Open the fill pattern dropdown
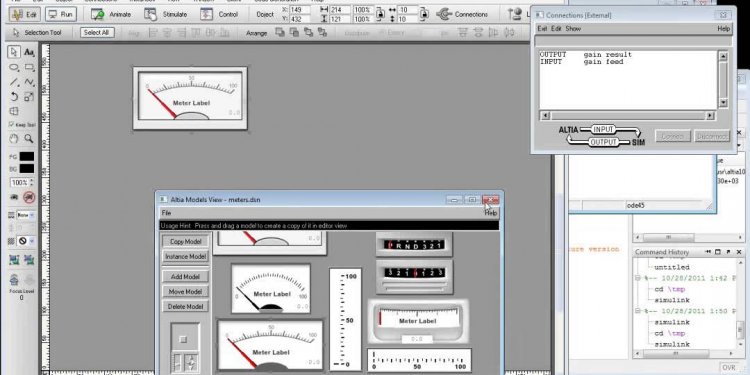 pyautogui.click(x=26, y=241)
